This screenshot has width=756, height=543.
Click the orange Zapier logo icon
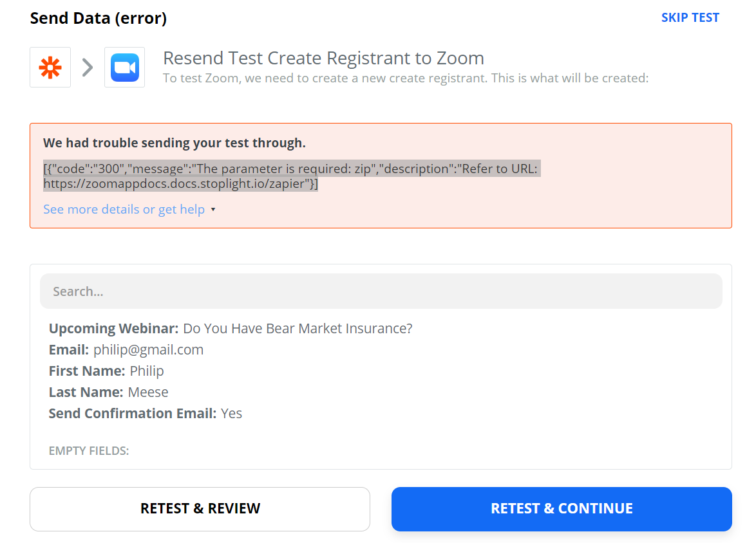point(50,68)
